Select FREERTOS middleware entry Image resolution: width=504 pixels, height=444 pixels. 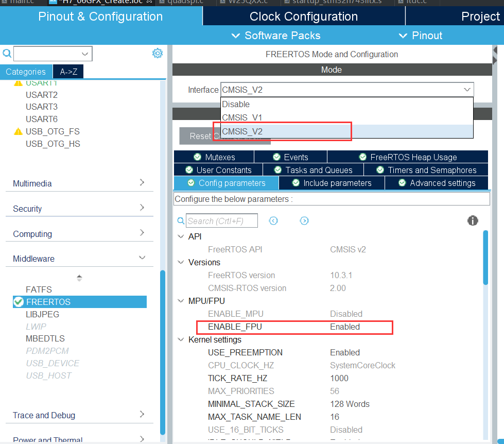(x=80, y=302)
